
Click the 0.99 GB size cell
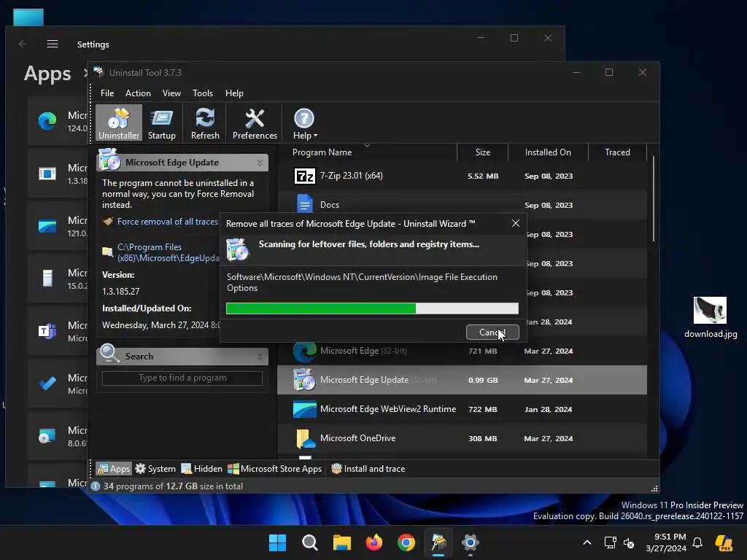(483, 381)
